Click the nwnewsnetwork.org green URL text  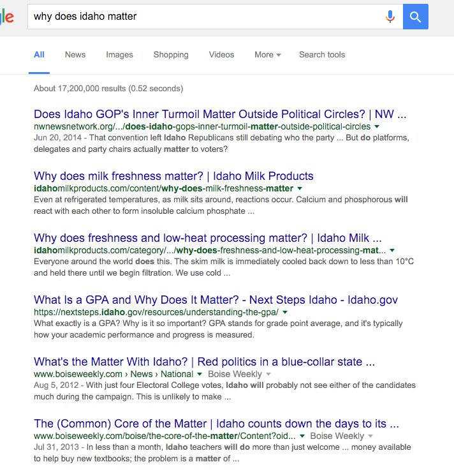[202, 126]
